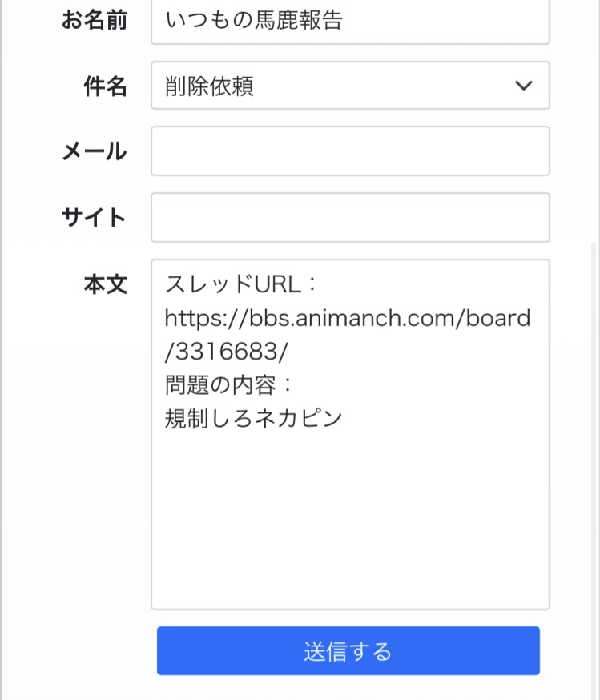The width and height of the screenshot is (600, 700).
Task: Click the メール label
Action: (x=95, y=151)
